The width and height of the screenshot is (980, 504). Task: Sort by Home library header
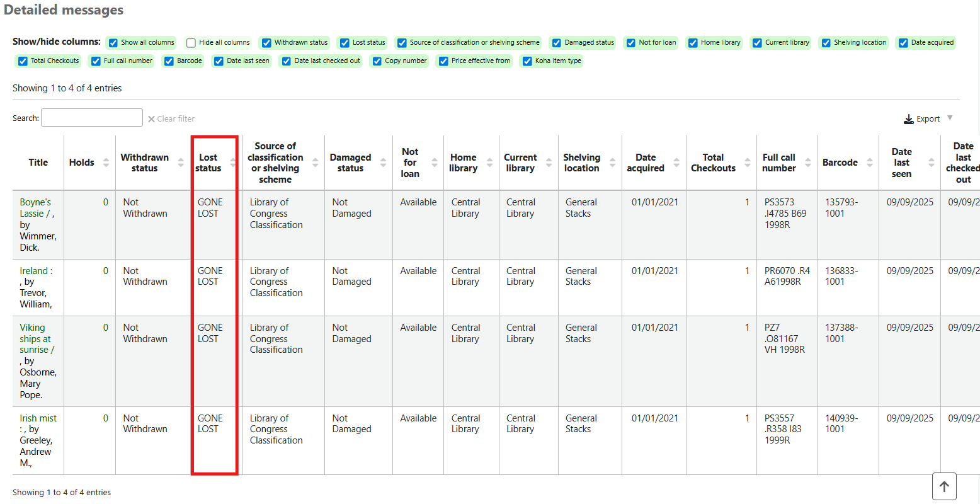(463, 163)
